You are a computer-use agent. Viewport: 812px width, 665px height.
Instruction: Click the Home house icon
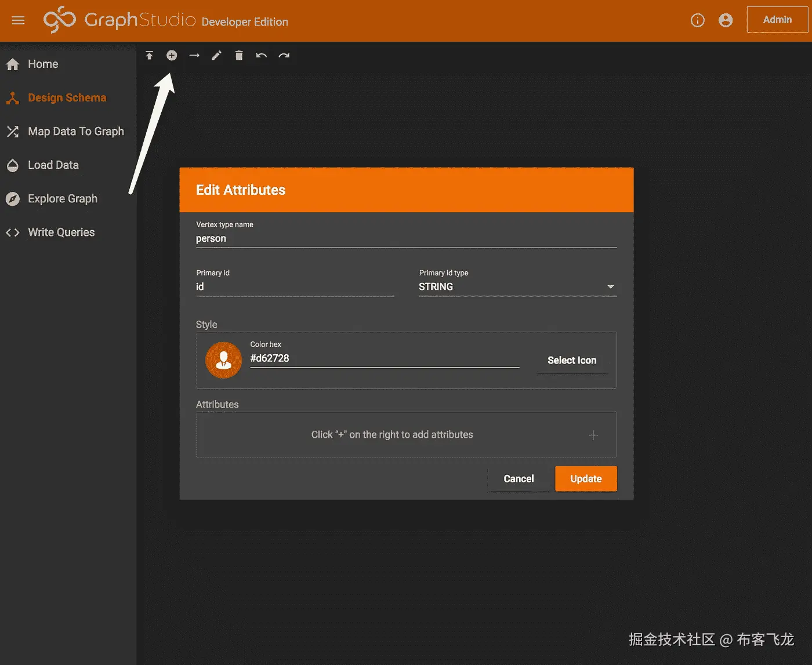click(x=13, y=64)
